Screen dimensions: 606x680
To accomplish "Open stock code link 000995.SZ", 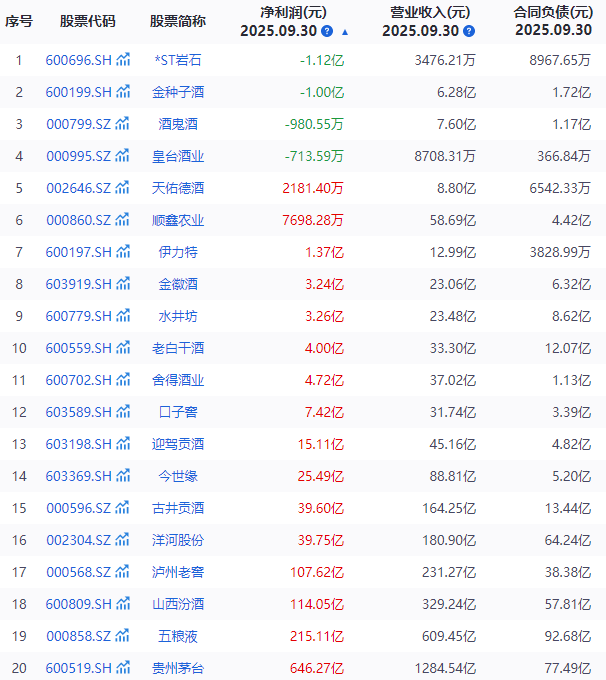I will point(79,156).
